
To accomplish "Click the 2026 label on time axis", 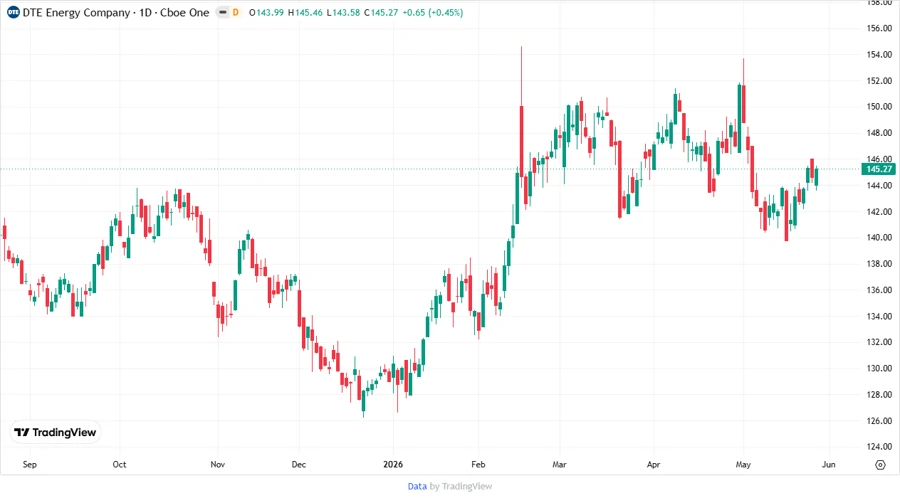I will point(393,465).
